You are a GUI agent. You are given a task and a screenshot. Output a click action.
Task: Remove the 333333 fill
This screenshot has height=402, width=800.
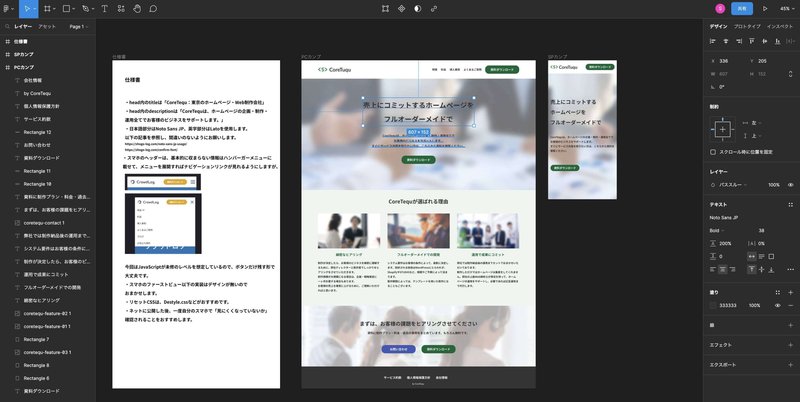[x=791, y=306]
